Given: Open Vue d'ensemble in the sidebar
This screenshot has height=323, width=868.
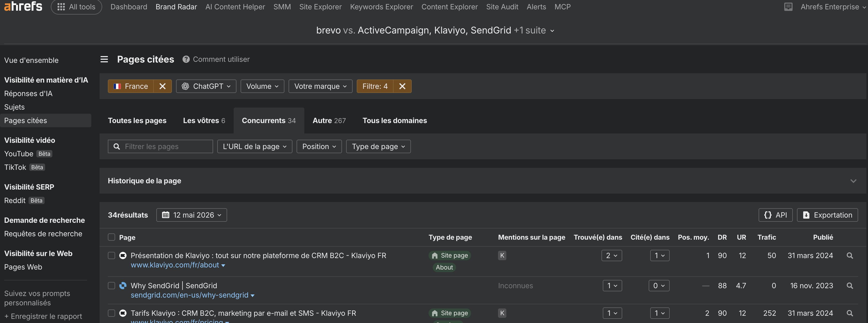Looking at the screenshot, I should [31, 60].
